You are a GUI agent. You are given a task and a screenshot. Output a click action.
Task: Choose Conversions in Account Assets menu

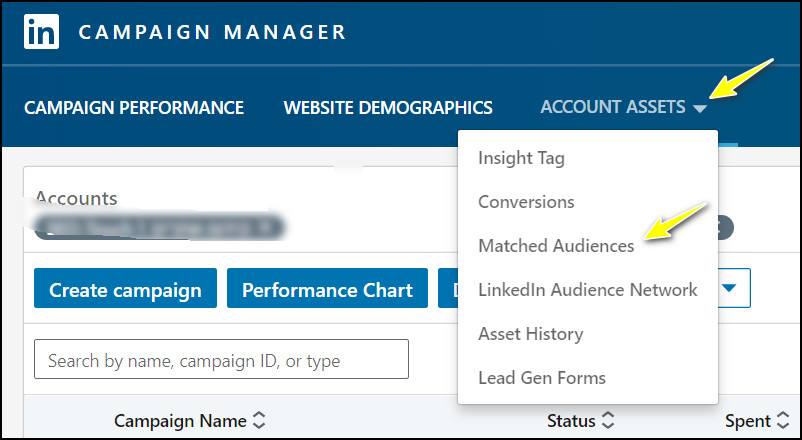click(526, 202)
